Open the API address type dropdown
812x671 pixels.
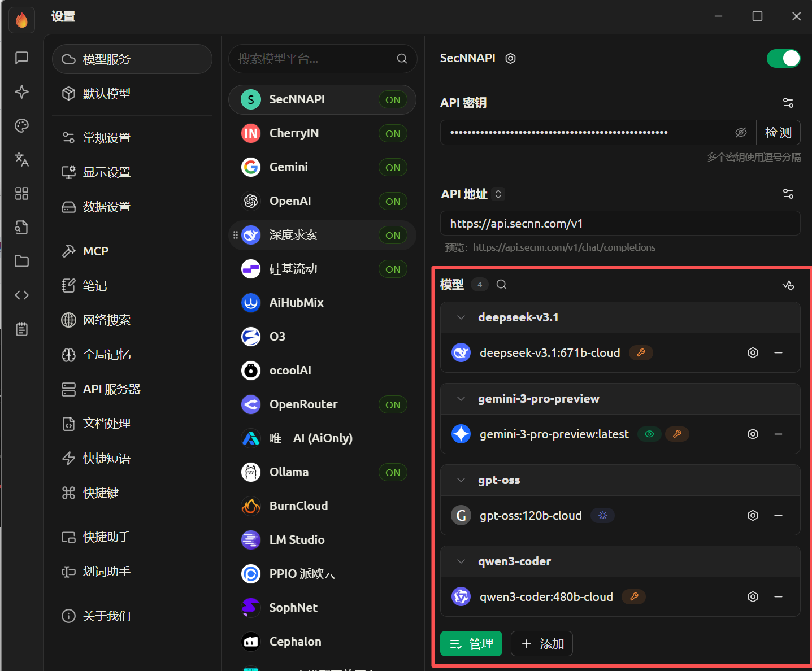498,194
